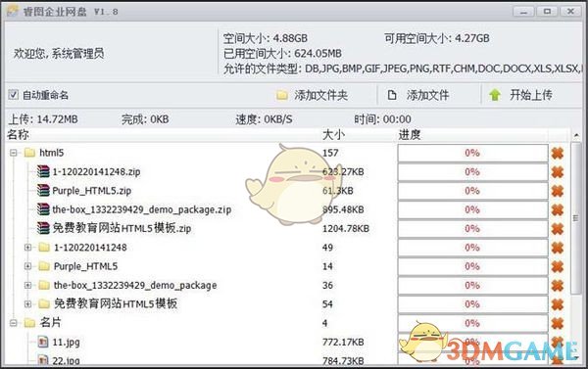The image size is (588, 369).
Task: Click the html5 folder icon
Action: tap(29, 153)
